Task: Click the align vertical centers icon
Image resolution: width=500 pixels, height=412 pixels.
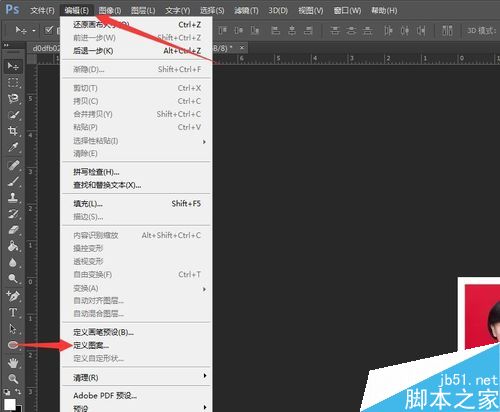Action: (x=238, y=31)
